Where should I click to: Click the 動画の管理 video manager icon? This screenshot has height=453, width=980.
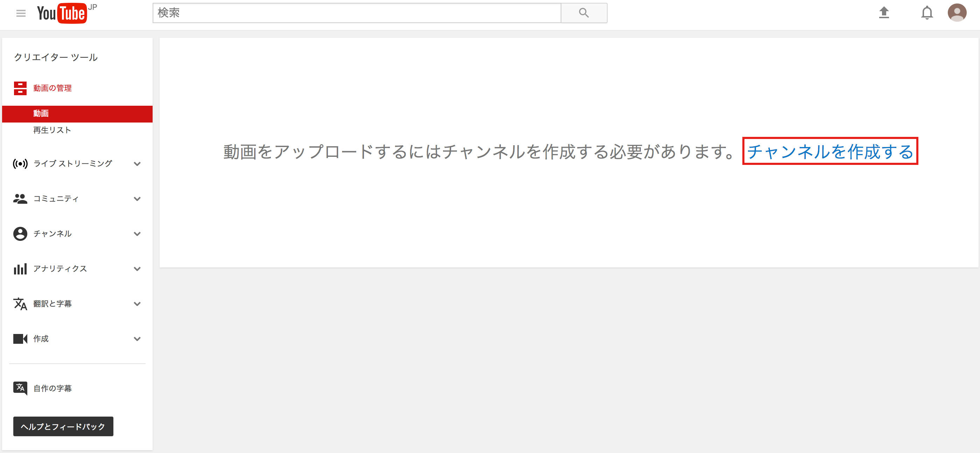[x=20, y=88]
